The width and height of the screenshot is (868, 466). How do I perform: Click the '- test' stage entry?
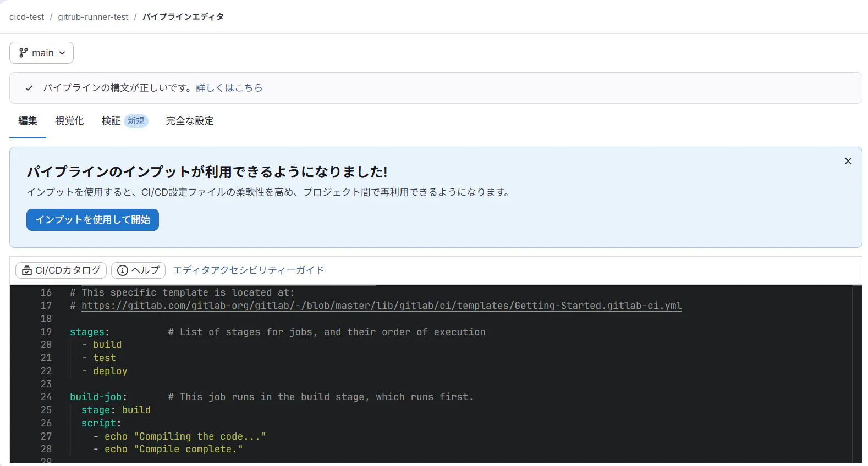pyautogui.click(x=98, y=358)
